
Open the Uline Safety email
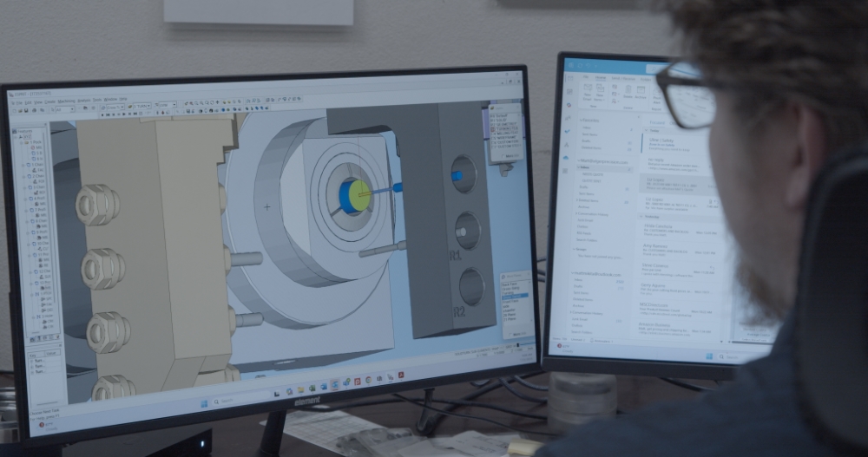coord(675,144)
